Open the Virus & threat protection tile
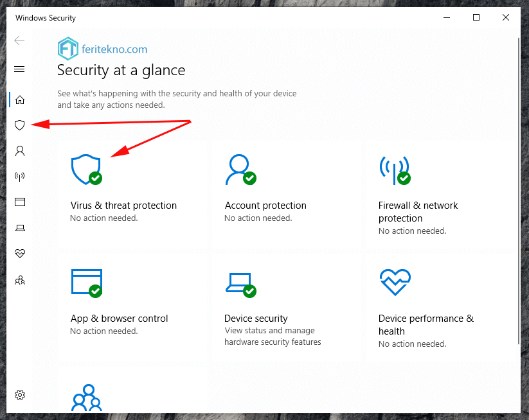The image size is (529, 420). (132, 194)
